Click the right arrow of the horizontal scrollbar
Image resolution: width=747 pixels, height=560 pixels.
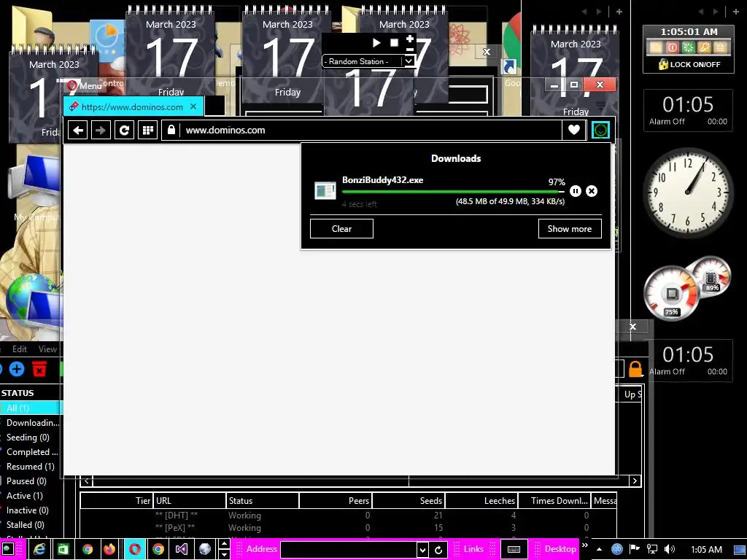coord(635,481)
